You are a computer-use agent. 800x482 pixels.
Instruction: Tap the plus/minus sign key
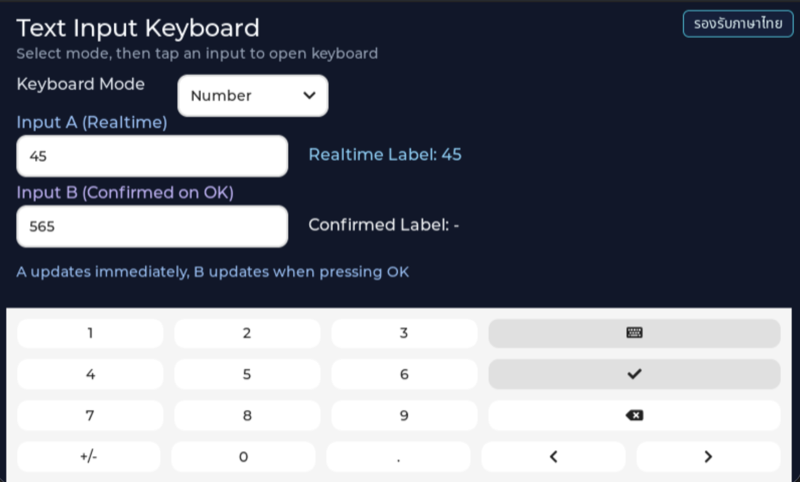(89, 456)
